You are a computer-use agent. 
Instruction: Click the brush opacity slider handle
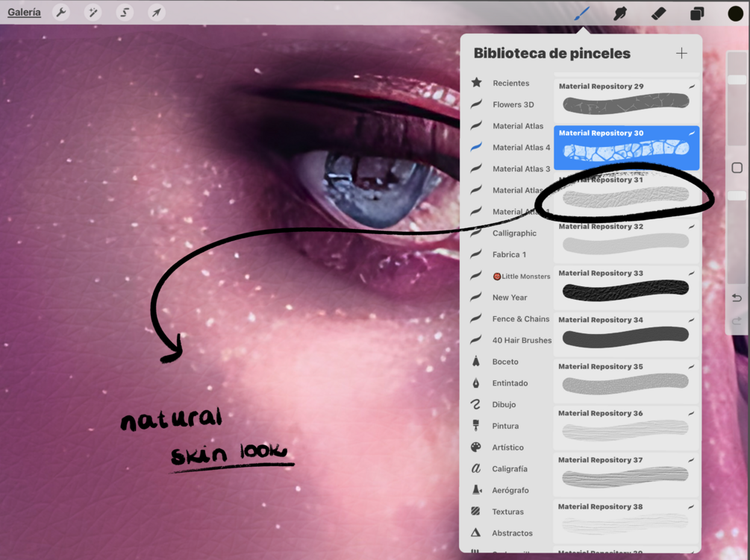coord(737,196)
